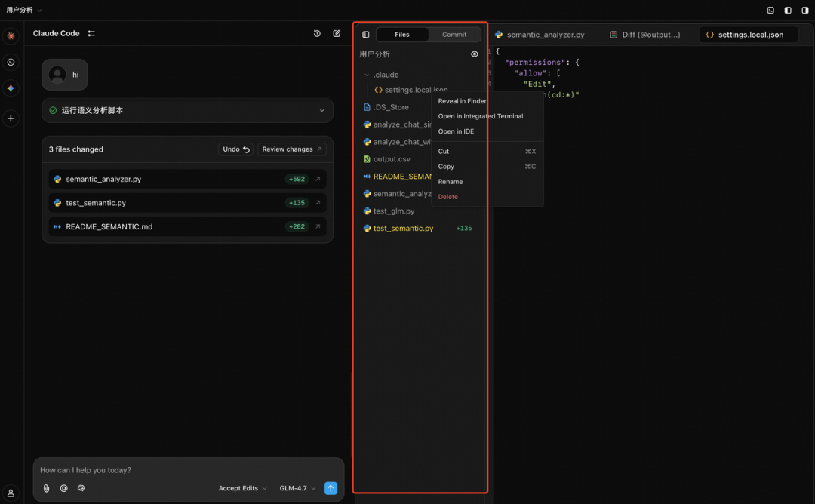Image resolution: width=815 pixels, height=504 pixels.
Task: Collapse the .claude folder
Action: tap(367, 75)
